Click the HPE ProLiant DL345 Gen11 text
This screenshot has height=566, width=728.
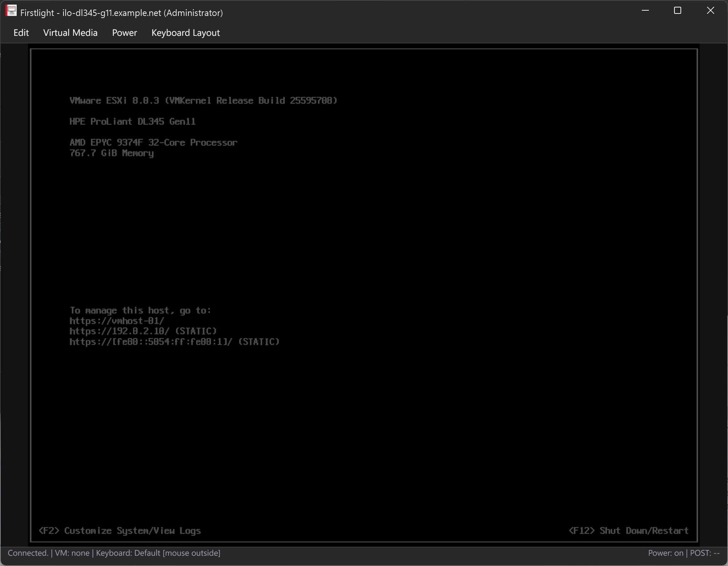[x=132, y=122]
